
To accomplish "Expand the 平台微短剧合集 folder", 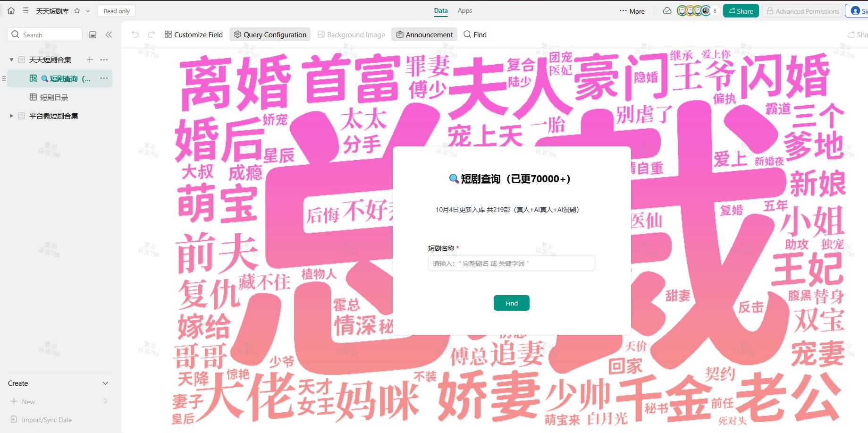I will coord(11,116).
